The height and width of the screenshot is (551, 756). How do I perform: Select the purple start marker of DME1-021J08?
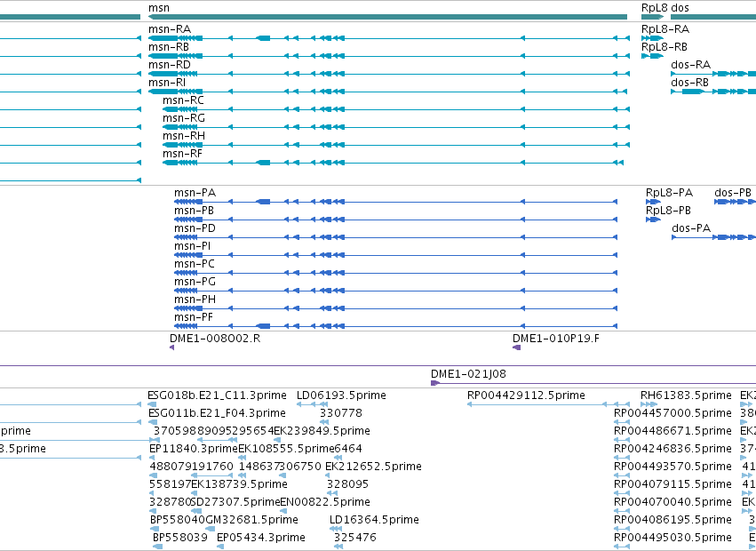point(435,383)
